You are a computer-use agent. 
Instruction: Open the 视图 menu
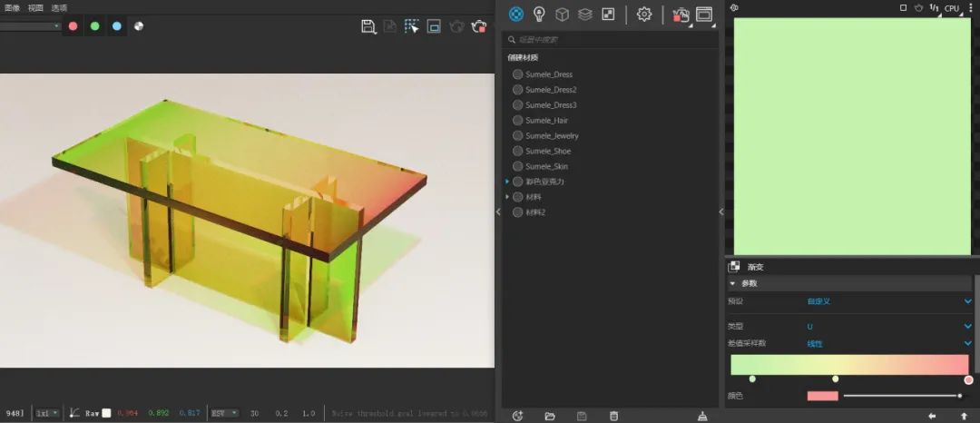click(35, 8)
